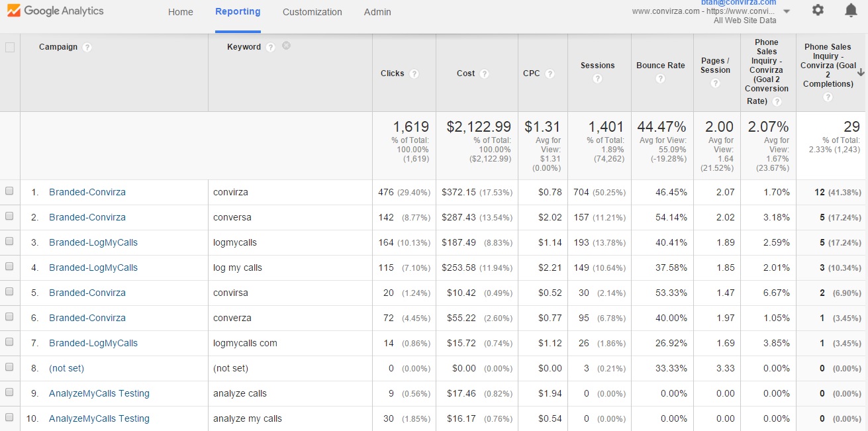
Task: Open help icon under Bounce Rate column
Action: pos(659,79)
